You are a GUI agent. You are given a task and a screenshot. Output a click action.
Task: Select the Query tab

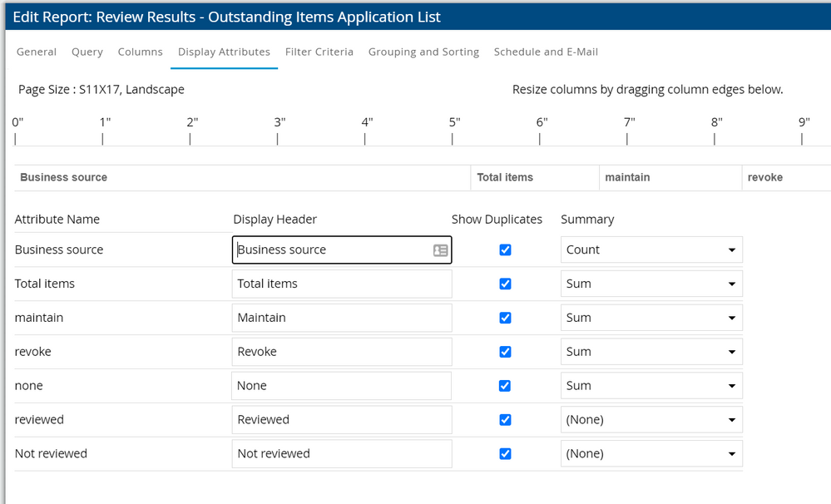(87, 52)
